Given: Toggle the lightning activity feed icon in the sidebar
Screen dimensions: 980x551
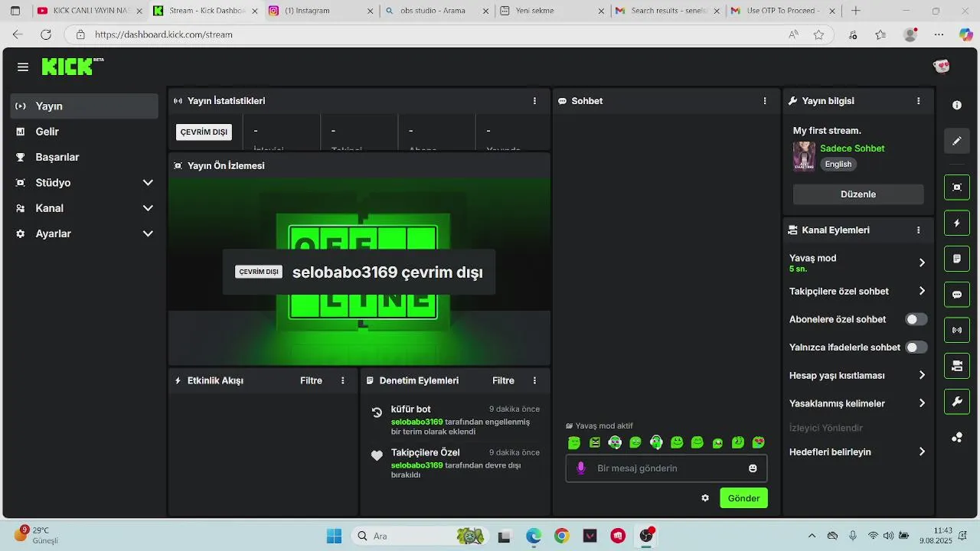Looking at the screenshot, I should click(957, 223).
